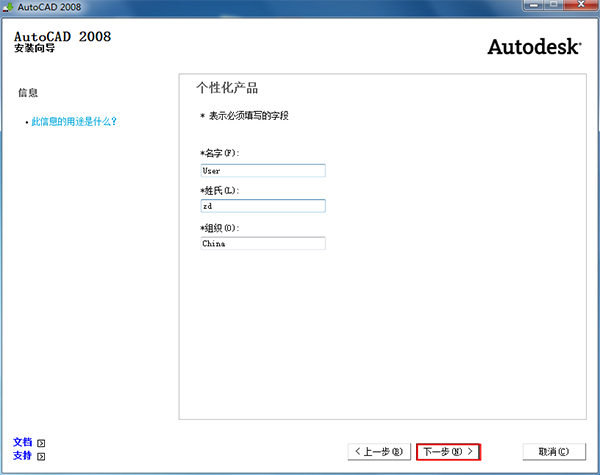The width and height of the screenshot is (600, 475).
Task: Click the 安装向导 subtitle text
Action: point(34,48)
